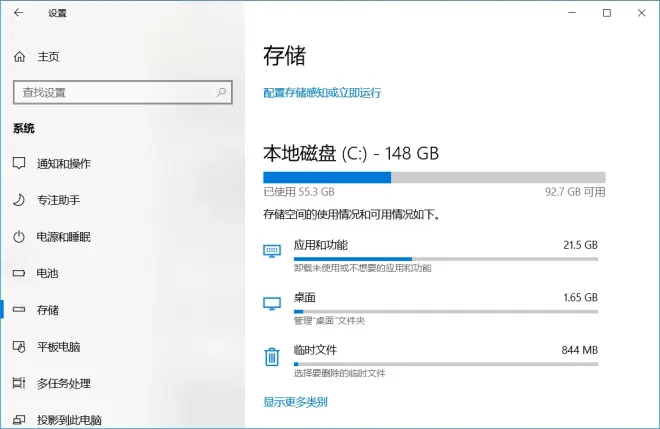This screenshot has height=429, width=660.
Task: Click the 查找设置 search input field
Action: click(122, 92)
